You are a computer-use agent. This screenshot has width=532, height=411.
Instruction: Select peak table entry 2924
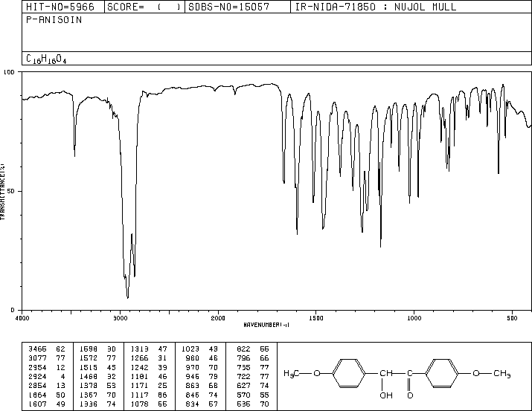[x=37, y=376]
